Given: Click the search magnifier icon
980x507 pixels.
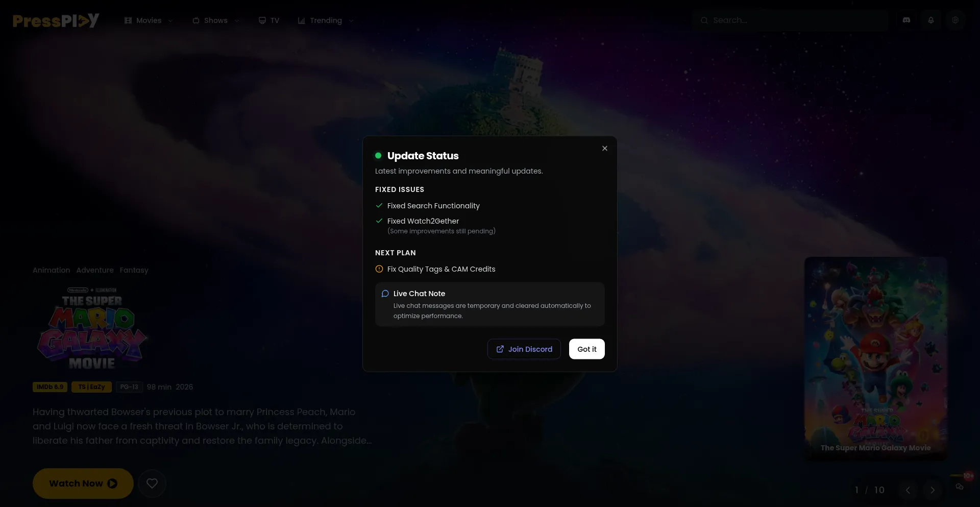Looking at the screenshot, I should coord(704,20).
